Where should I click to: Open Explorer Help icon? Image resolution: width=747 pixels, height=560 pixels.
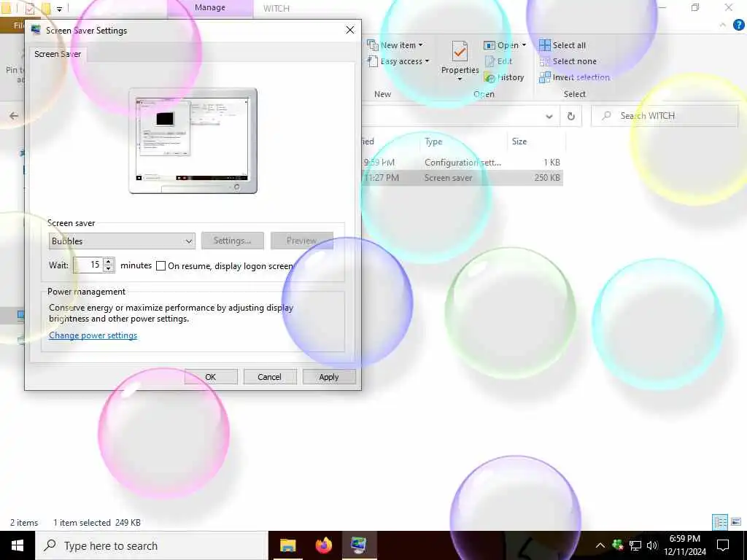click(x=738, y=25)
